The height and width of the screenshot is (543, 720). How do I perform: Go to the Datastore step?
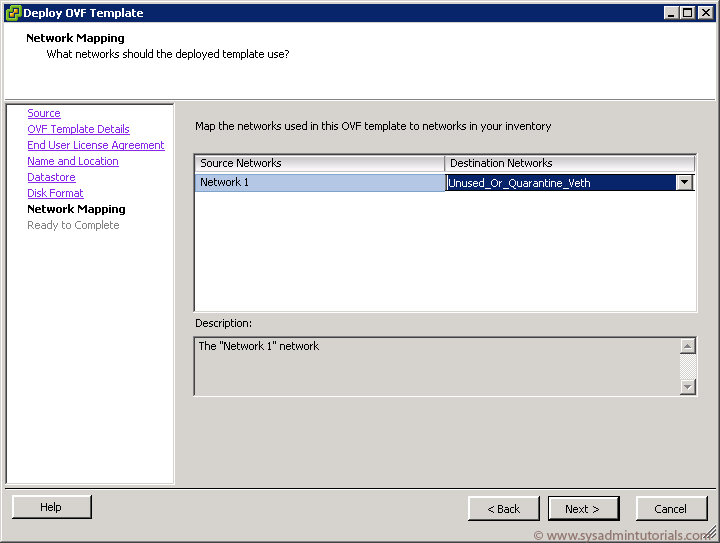[x=51, y=177]
